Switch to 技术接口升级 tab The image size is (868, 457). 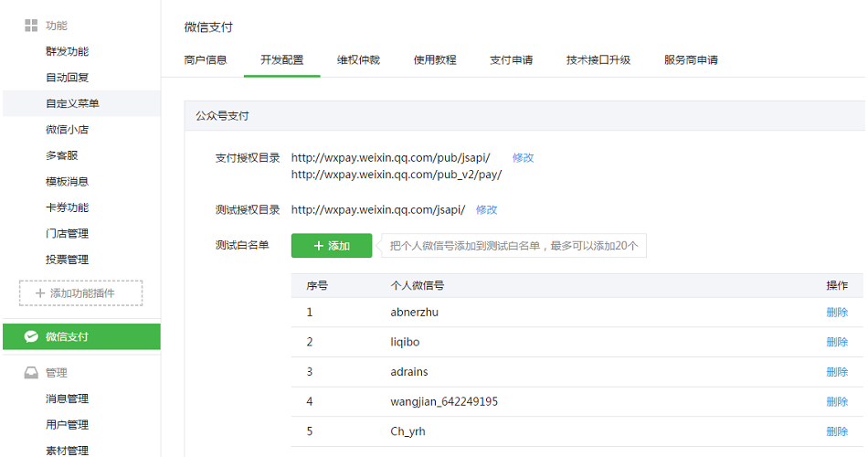coord(598,59)
